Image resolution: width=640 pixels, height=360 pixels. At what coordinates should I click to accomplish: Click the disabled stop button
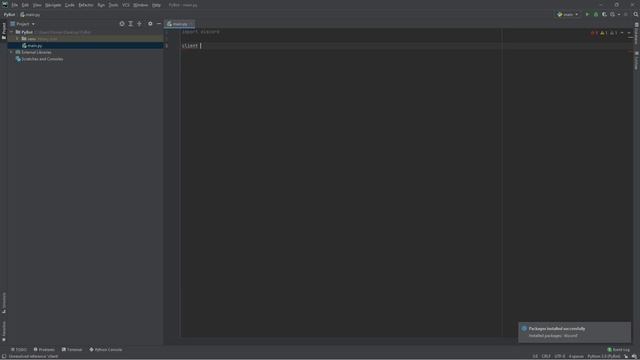pos(626,15)
